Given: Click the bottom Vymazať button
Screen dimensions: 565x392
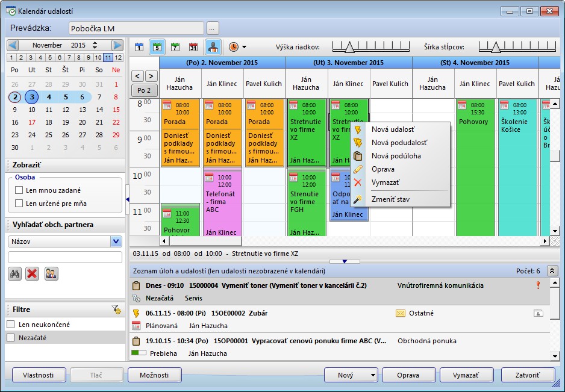Looking at the screenshot, I should click(x=466, y=375).
